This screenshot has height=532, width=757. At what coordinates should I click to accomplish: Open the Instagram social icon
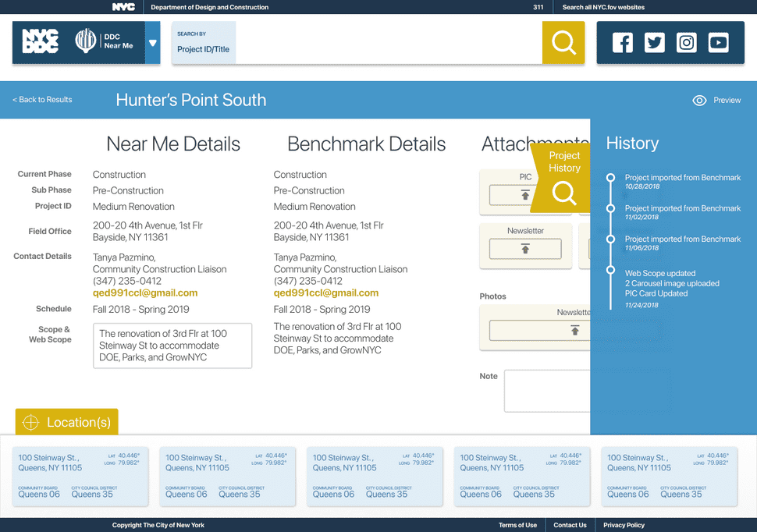click(687, 42)
